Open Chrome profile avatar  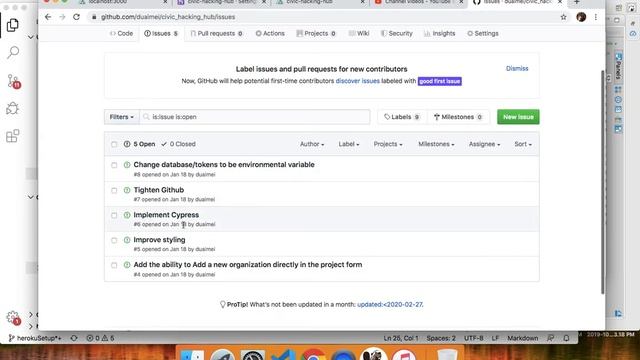coord(581,17)
